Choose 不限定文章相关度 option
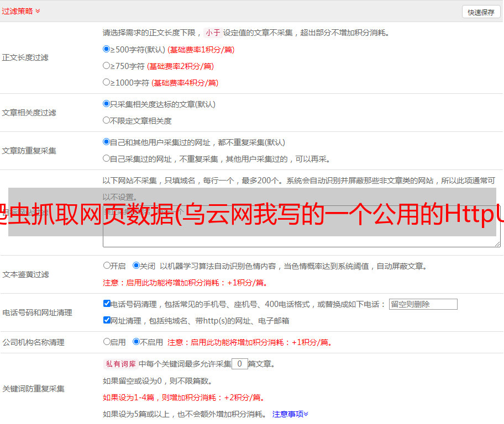The image size is (504, 424). [107, 120]
